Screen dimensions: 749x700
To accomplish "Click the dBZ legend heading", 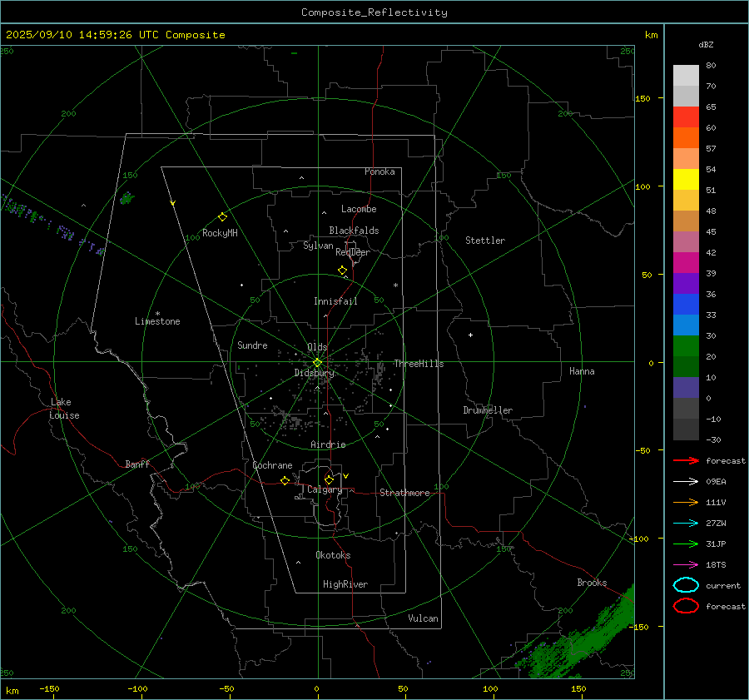I will pos(706,45).
